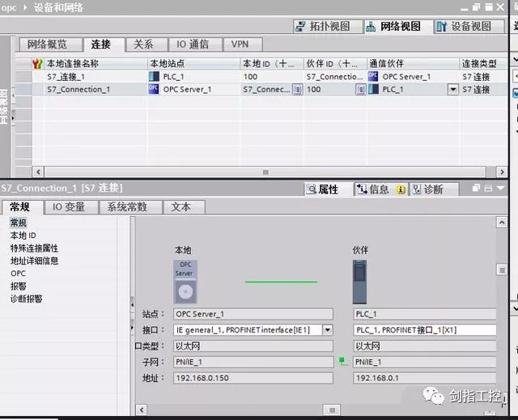Click the local ID selector icon beside S7_Connec
518x420 pixels.
tap(296, 89)
